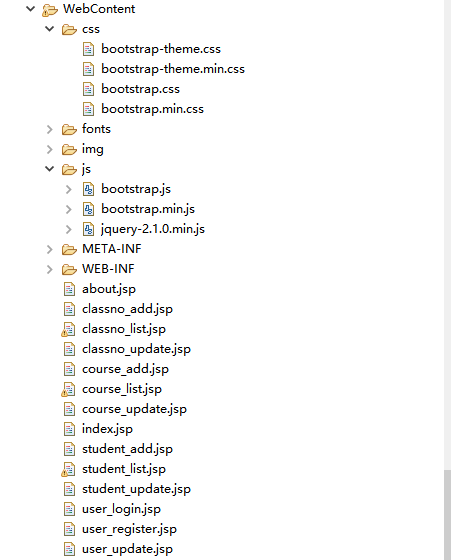Click the course_update.jsp file icon

coord(69,409)
